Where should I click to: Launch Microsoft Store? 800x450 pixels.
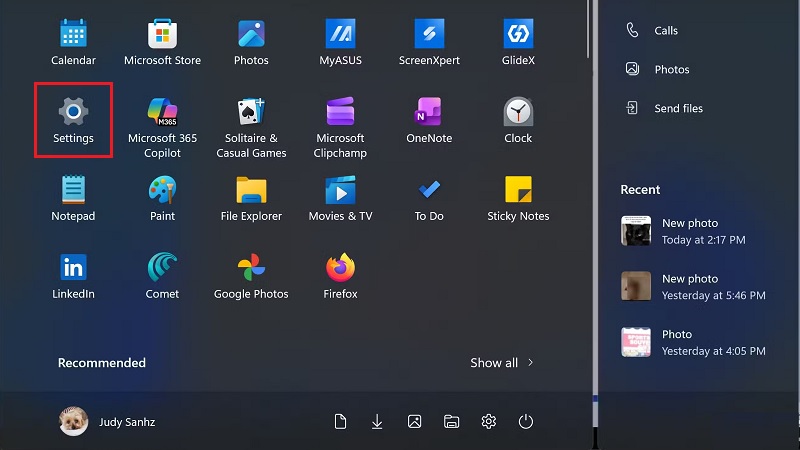pyautogui.click(x=162, y=42)
